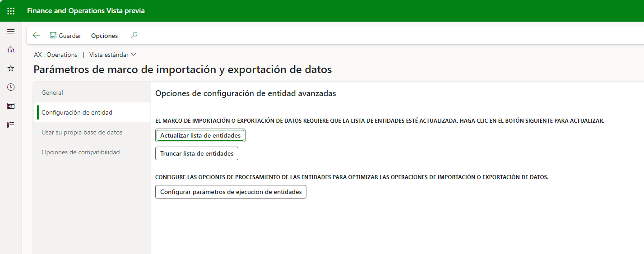Viewport: 644px width, 254px height.
Task: Expand the hamburger navigation pane
Action: 11,31
